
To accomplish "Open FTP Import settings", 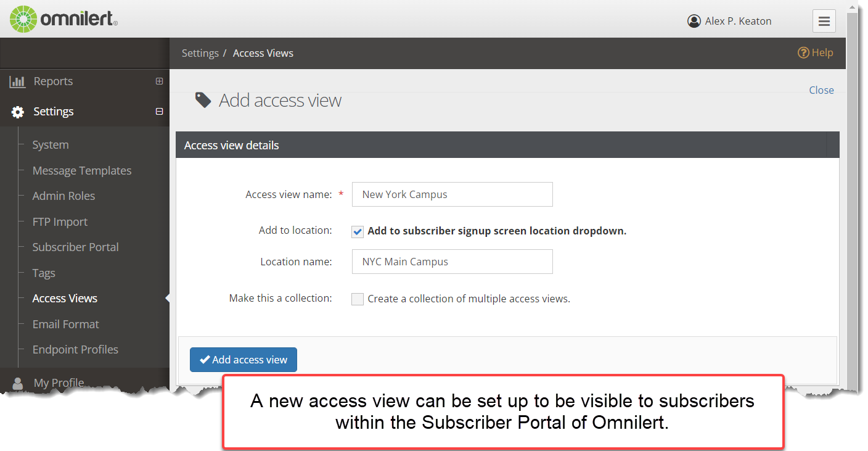I will tap(60, 222).
